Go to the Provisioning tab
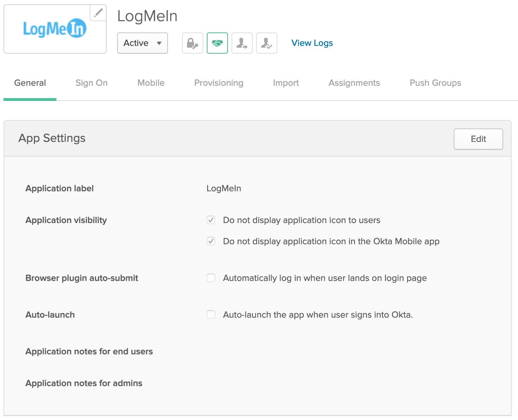 point(219,83)
